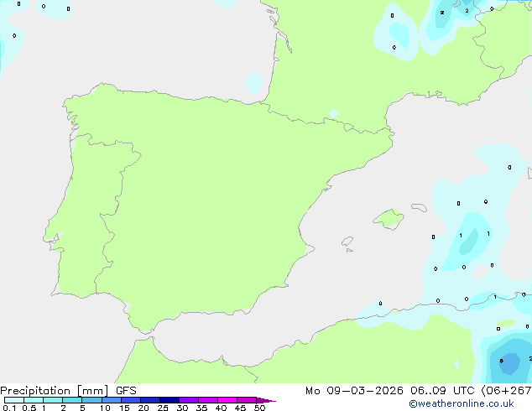Click Mallorca island on the map
The image size is (532, 411).
click(389, 219)
